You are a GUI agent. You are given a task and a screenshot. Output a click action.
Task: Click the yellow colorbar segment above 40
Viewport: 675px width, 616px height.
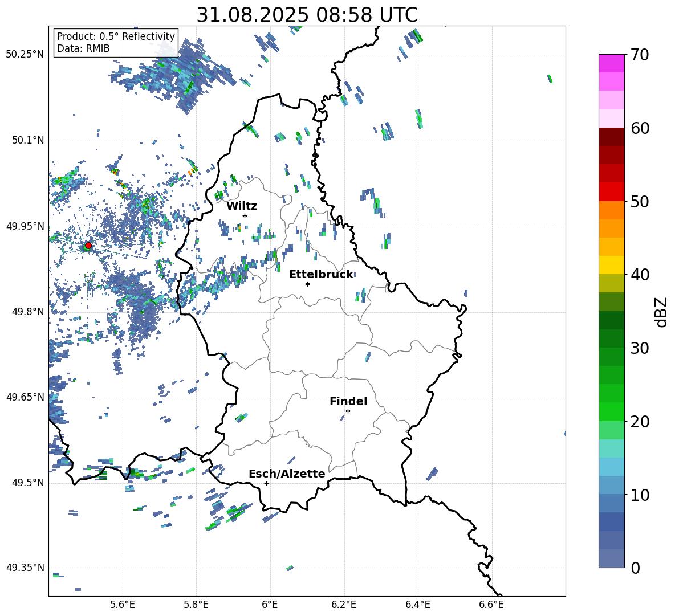611,265
